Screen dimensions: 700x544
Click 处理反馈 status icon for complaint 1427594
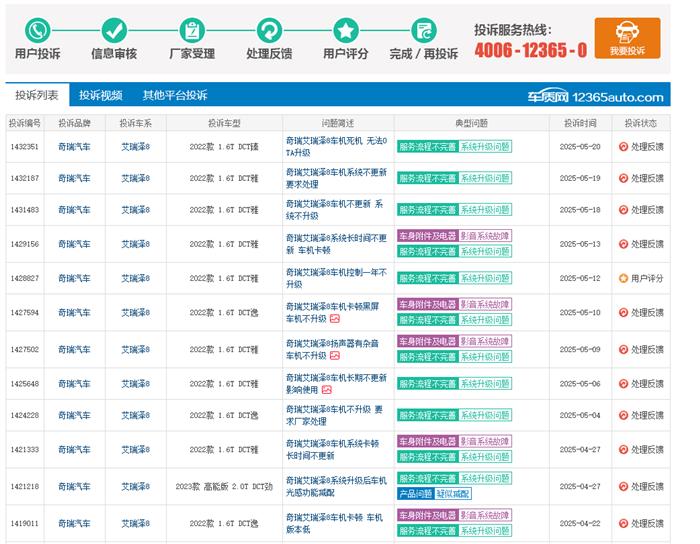pos(623,312)
